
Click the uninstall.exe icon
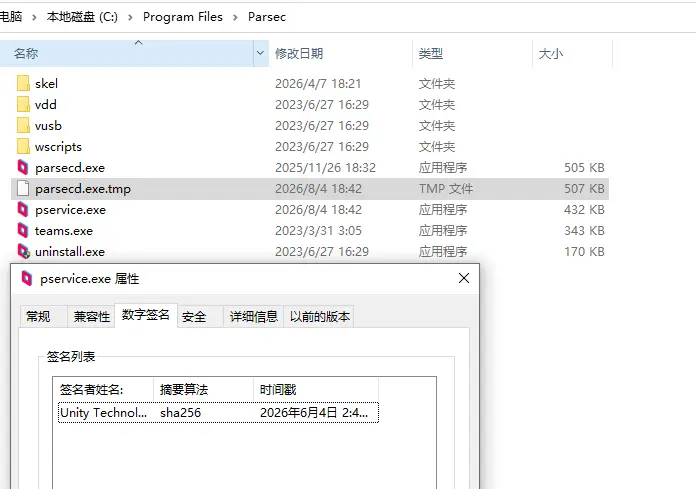[23, 252]
